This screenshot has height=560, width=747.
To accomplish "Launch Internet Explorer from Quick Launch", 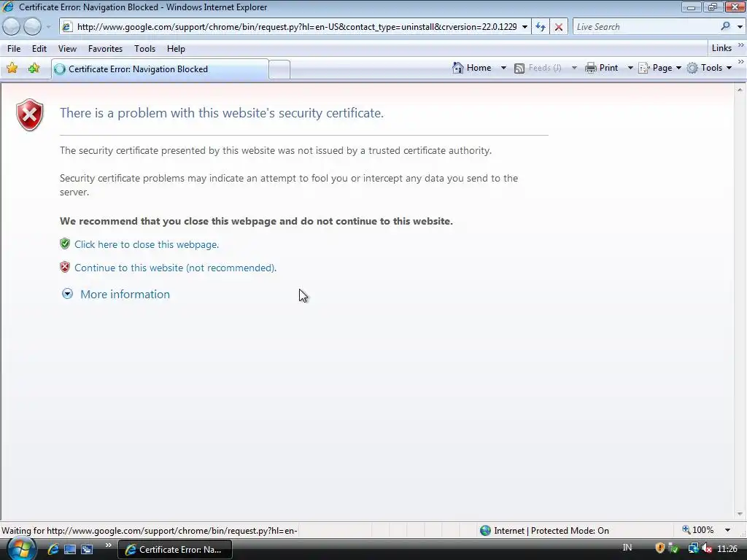I will click(53, 549).
